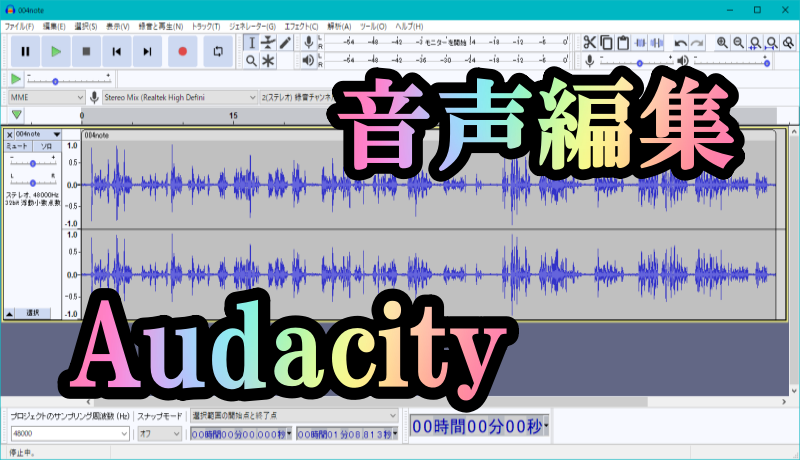Viewport: 800px width, 460px height.
Task: Solo the 004note track with ソロ
Action: coord(46,146)
